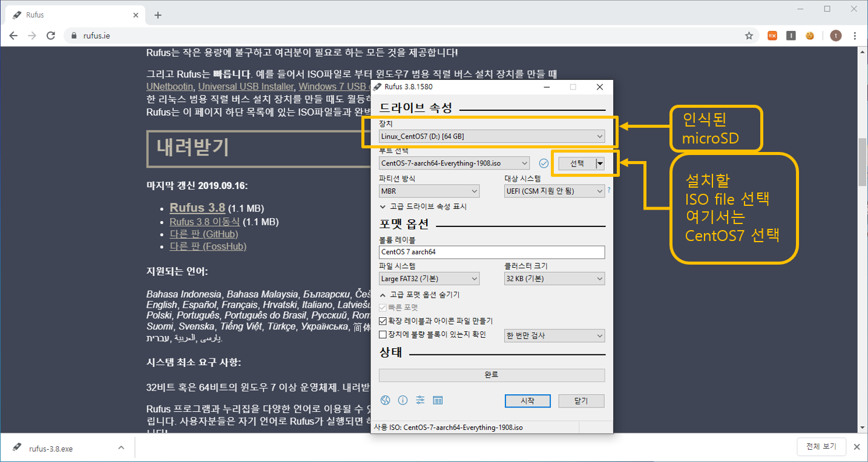The width and height of the screenshot is (868, 462).
Task: Open the Rufus 3.8 이동식 link
Action: [205, 222]
